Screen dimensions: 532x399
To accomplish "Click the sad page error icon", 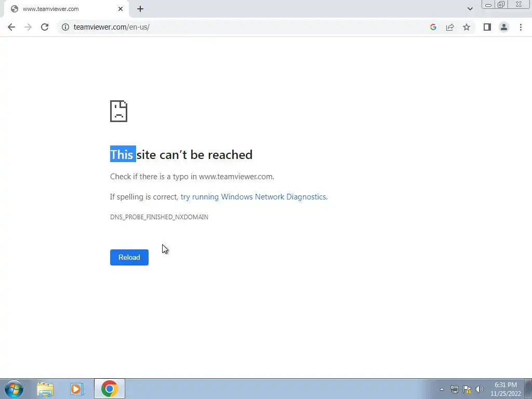I will click(118, 111).
